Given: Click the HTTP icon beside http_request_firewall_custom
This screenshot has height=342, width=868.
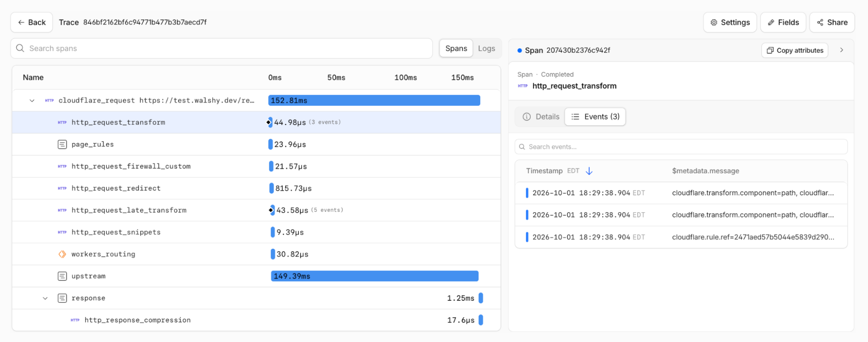Looking at the screenshot, I should tap(62, 166).
